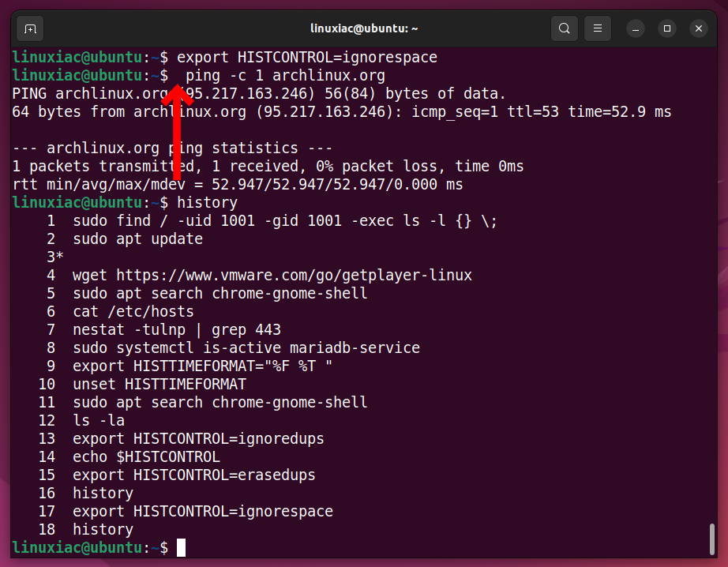Screen dimensions: 728x567
Task: Click the blinking cursor at the prompt
Action: click(182, 547)
